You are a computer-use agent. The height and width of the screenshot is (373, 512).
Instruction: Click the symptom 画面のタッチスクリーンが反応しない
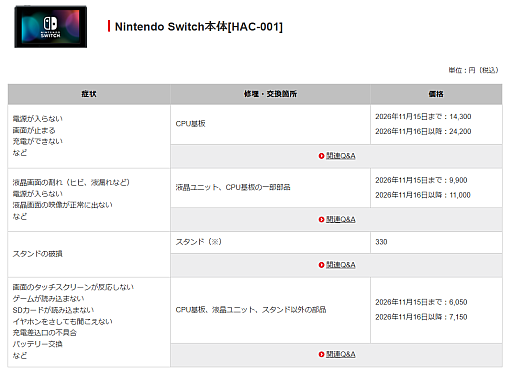(73, 287)
